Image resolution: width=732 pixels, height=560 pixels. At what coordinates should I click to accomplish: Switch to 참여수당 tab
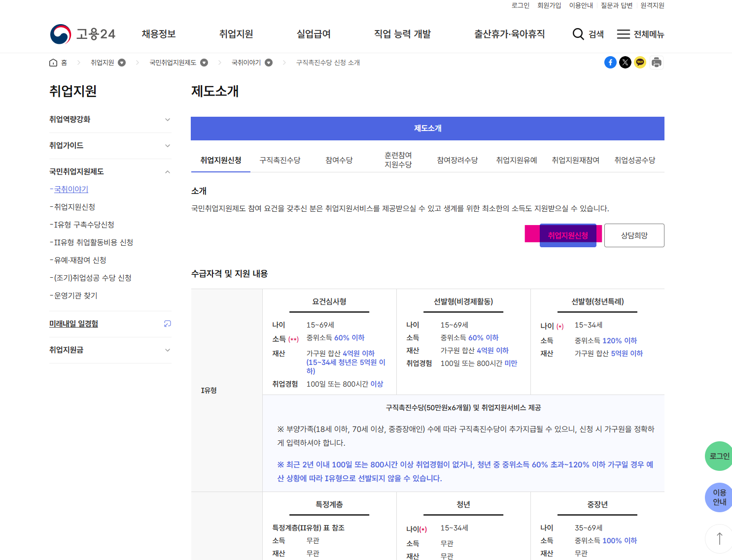pos(339,160)
